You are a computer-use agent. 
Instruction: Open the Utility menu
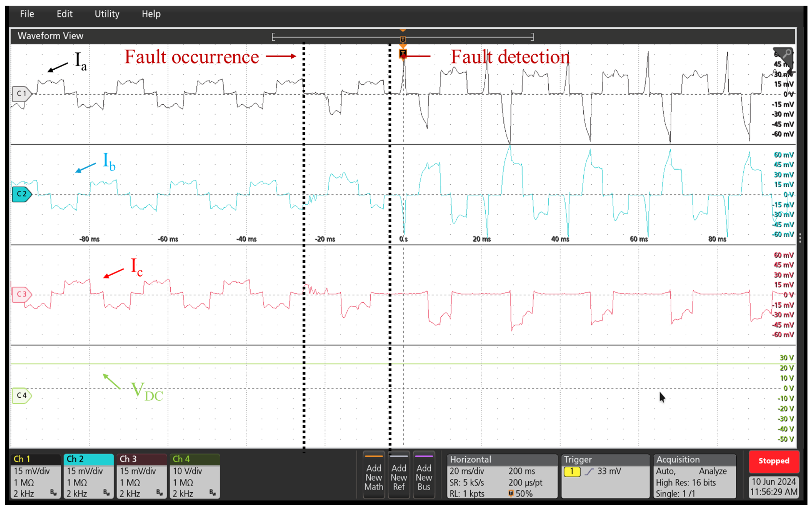(x=107, y=14)
